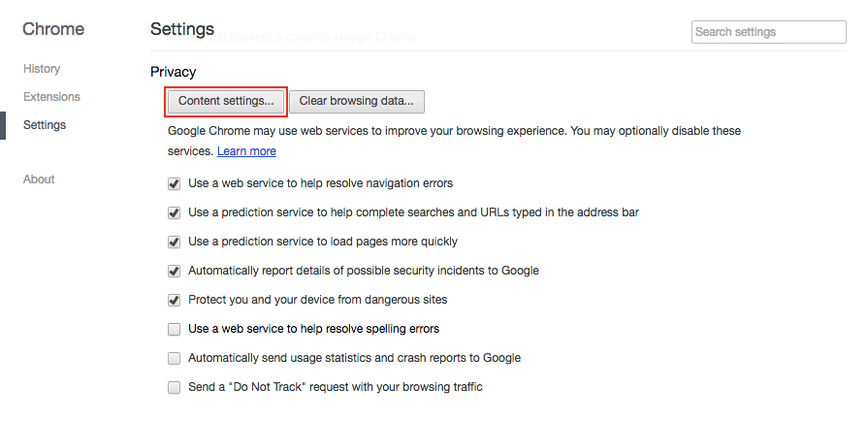Follow the Learn more link
Viewport: 868px width, 421px height.
246,151
